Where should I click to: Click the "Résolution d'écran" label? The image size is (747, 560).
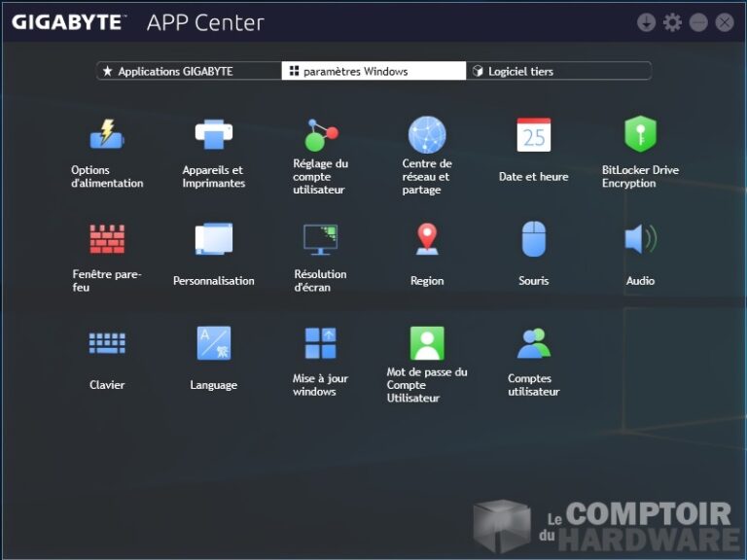(x=321, y=281)
